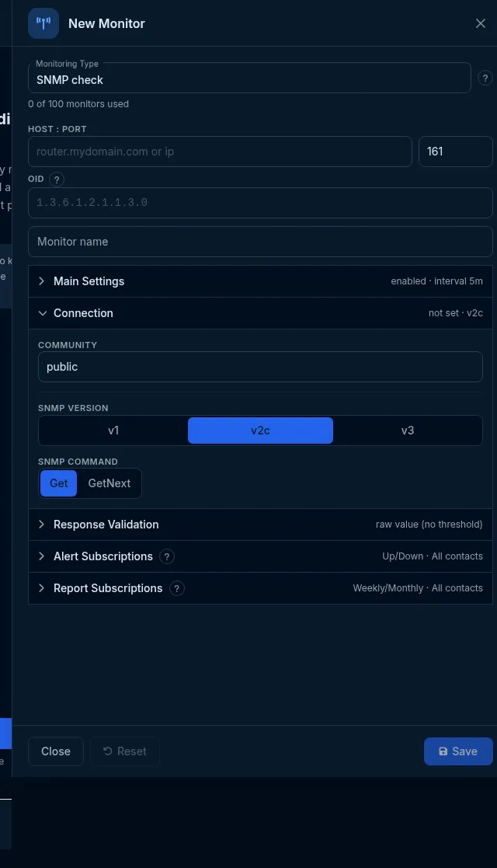The image size is (497, 868).
Task: Focus the host input field
Action: [x=220, y=152]
